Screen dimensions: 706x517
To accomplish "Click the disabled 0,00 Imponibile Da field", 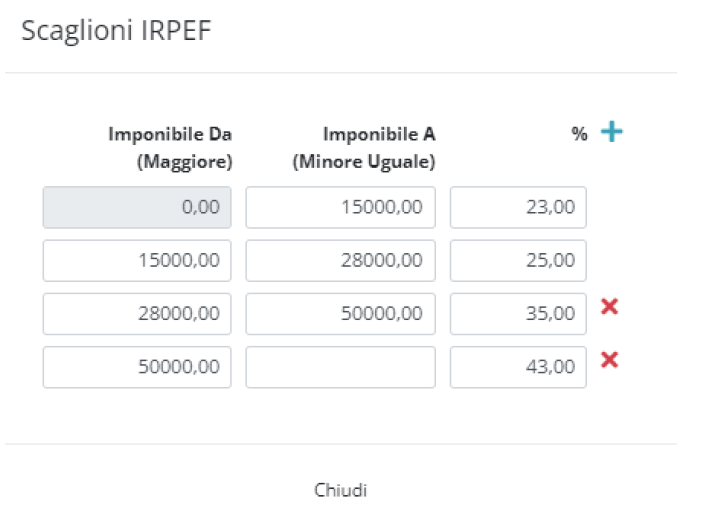I will click(137, 208).
